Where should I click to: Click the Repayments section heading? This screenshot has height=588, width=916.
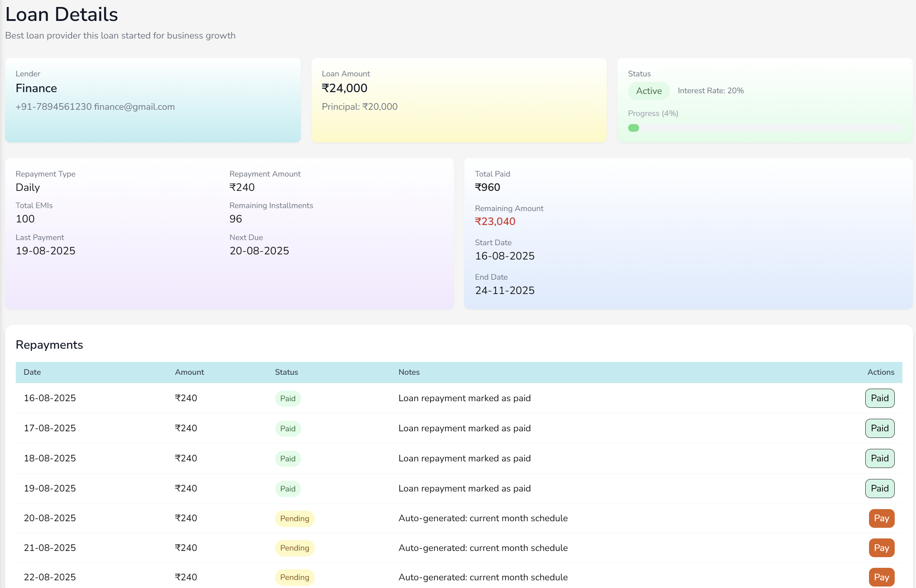pos(49,345)
